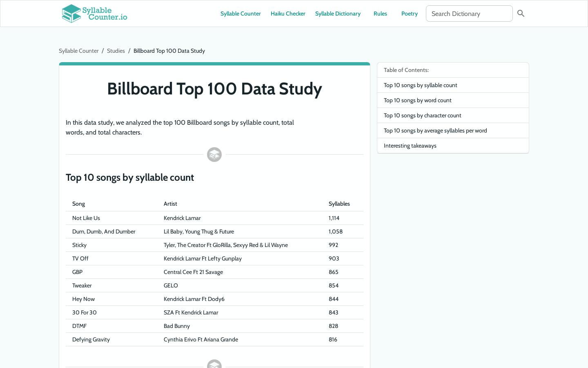Click the search magnifier icon
The height and width of the screenshot is (368, 588).
pyautogui.click(x=521, y=13)
